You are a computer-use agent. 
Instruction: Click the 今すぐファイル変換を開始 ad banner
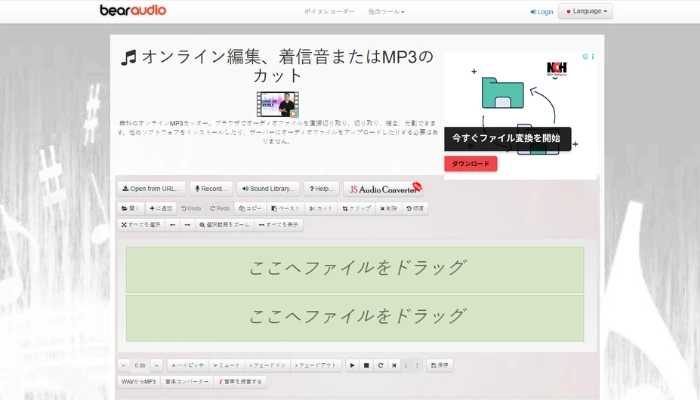coord(507,139)
